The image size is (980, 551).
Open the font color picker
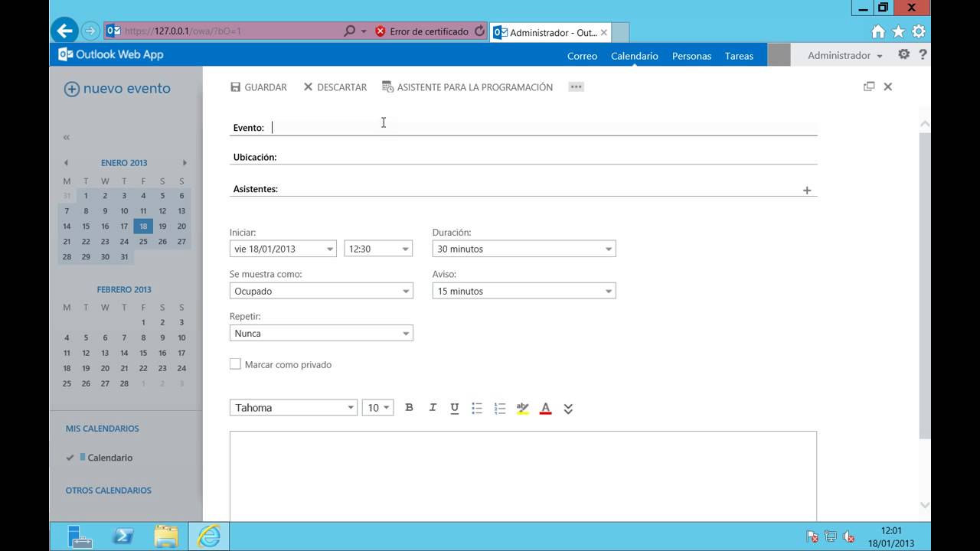click(545, 408)
